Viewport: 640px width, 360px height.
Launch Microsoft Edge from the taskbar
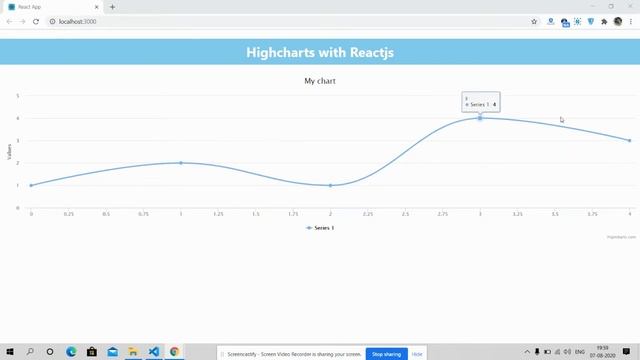[x=71, y=351]
